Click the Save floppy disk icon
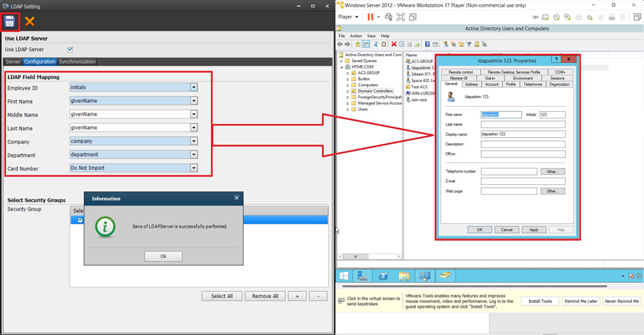The width and height of the screenshot is (644, 335). click(10, 22)
